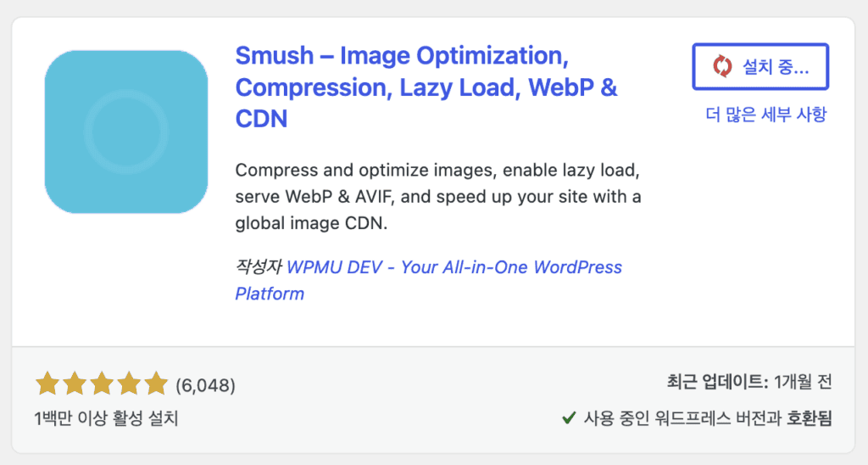Click the 설치 중... install button
The image size is (868, 465).
pyautogui.click(x=760, y=66)
